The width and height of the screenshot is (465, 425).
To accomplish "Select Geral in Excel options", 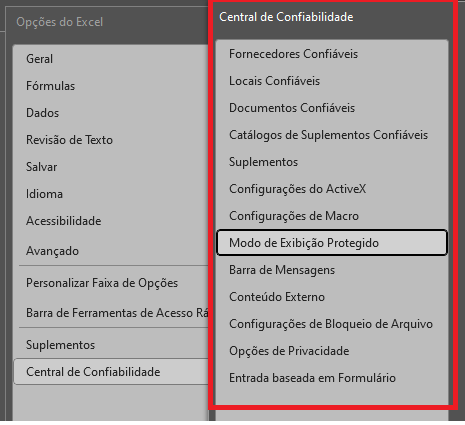I will tap(39, 59).
